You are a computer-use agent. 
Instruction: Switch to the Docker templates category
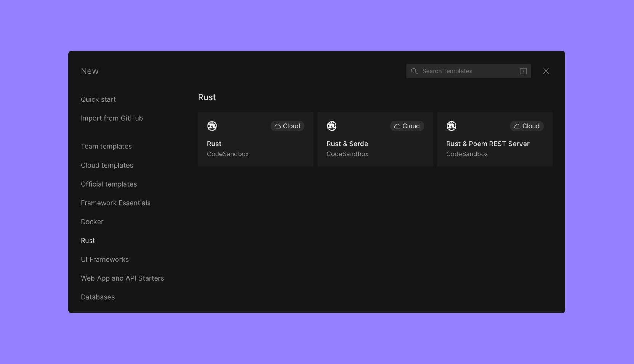92,222
